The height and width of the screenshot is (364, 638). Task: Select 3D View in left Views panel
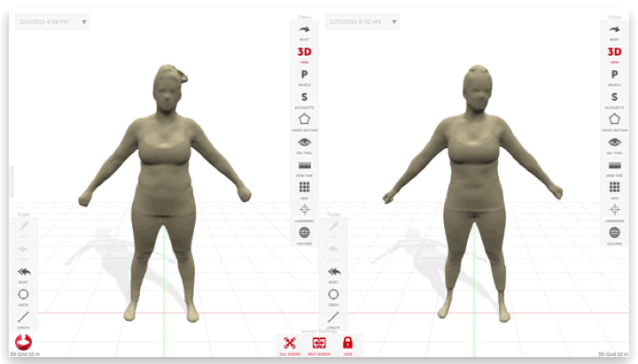click(x=304, y=51)
